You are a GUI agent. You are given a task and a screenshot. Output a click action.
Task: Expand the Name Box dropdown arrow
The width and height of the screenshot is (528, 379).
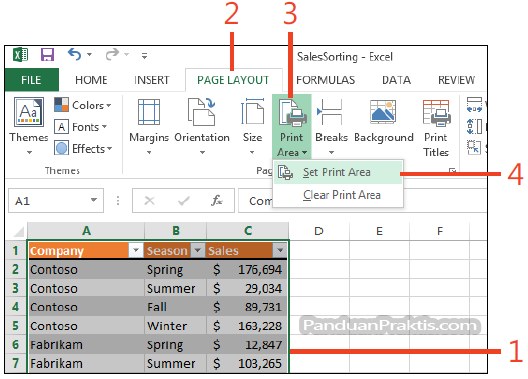[x=94, y=200]
